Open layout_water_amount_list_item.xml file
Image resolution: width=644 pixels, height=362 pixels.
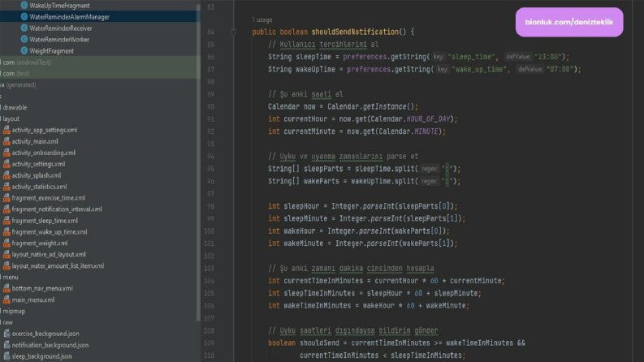(x=58, y=266)
